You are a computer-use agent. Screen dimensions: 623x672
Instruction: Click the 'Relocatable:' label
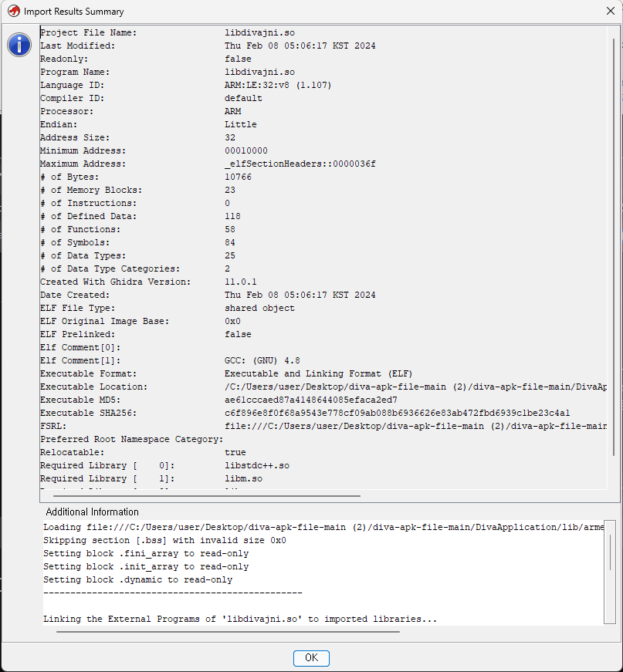click(x=72, y=452)
